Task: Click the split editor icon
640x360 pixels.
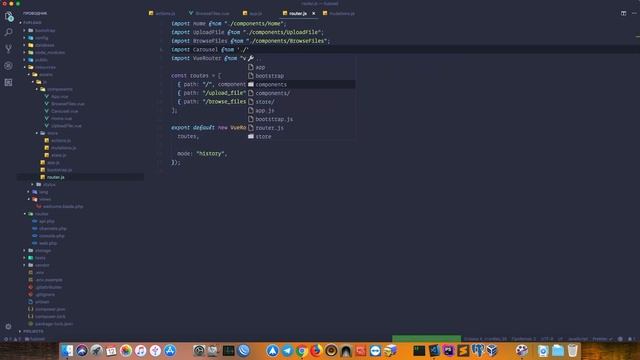Action: click(x=623, y=13)
